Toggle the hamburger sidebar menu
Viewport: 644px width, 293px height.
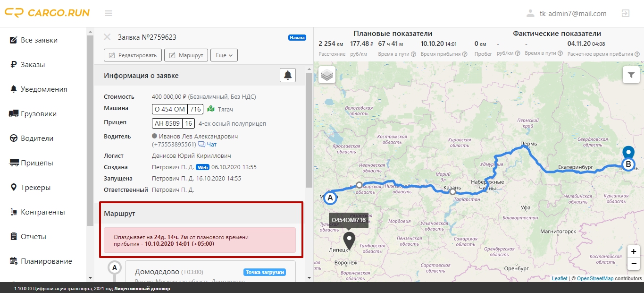tap(109, 13)
